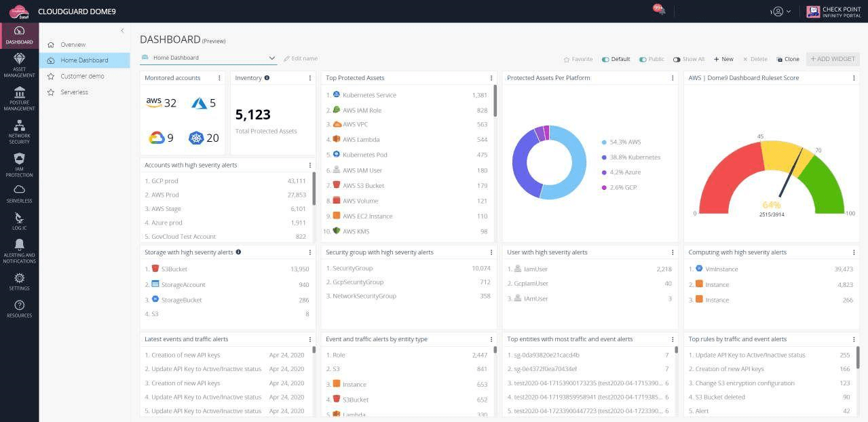Viewport: 868px width, 422px height.
Task: Click Top Protected Assets scrollbar
Action: point(495,102)
